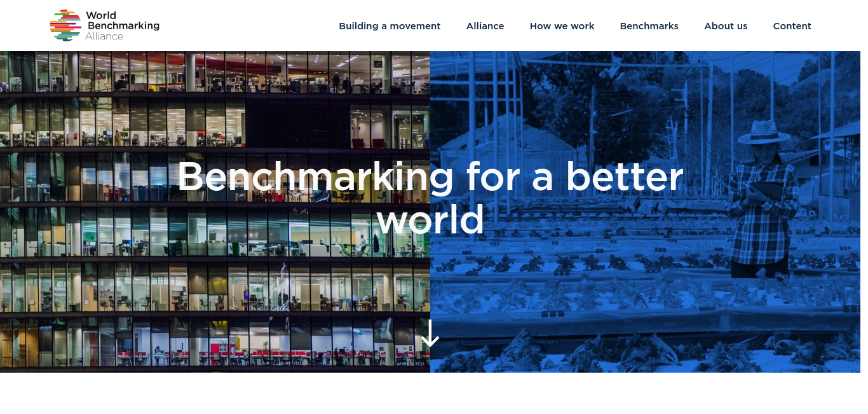Open the Alliance menu item
The height and width of the screenshot is (414, 868).
(485, 26)
